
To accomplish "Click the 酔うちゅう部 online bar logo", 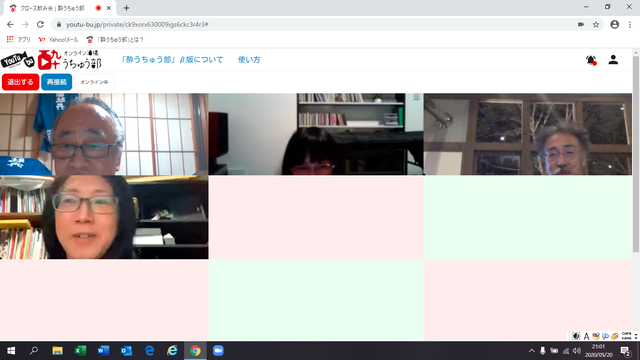I will point(69,60).
